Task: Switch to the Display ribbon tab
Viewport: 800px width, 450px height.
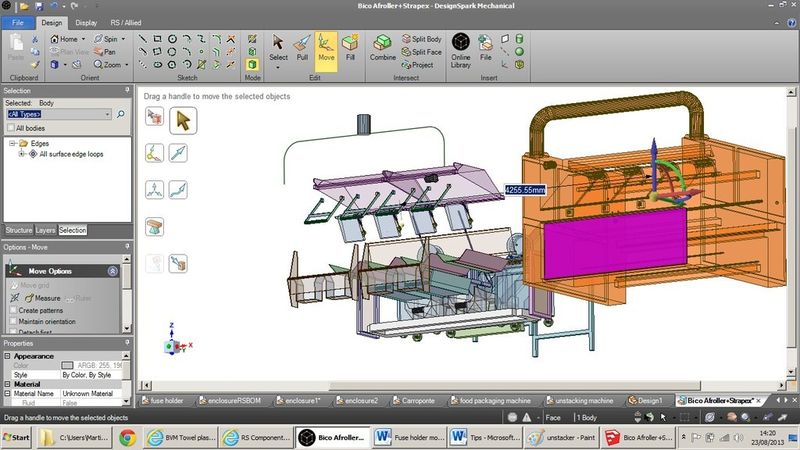Action: point(86,21)
